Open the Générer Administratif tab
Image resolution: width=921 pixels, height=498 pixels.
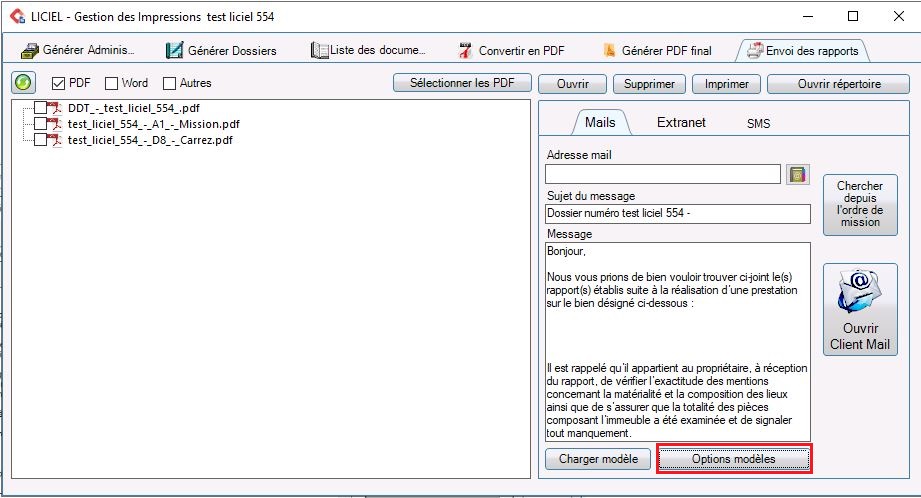(x=78, y=50)
